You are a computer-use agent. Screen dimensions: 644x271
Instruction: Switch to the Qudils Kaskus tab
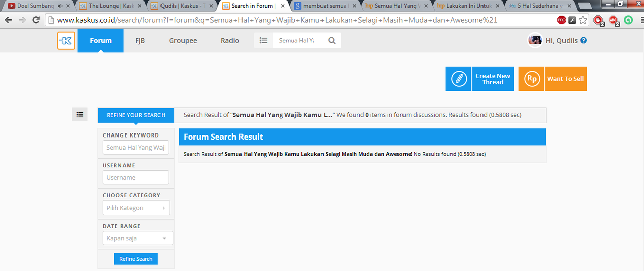[x=182, y=6]
